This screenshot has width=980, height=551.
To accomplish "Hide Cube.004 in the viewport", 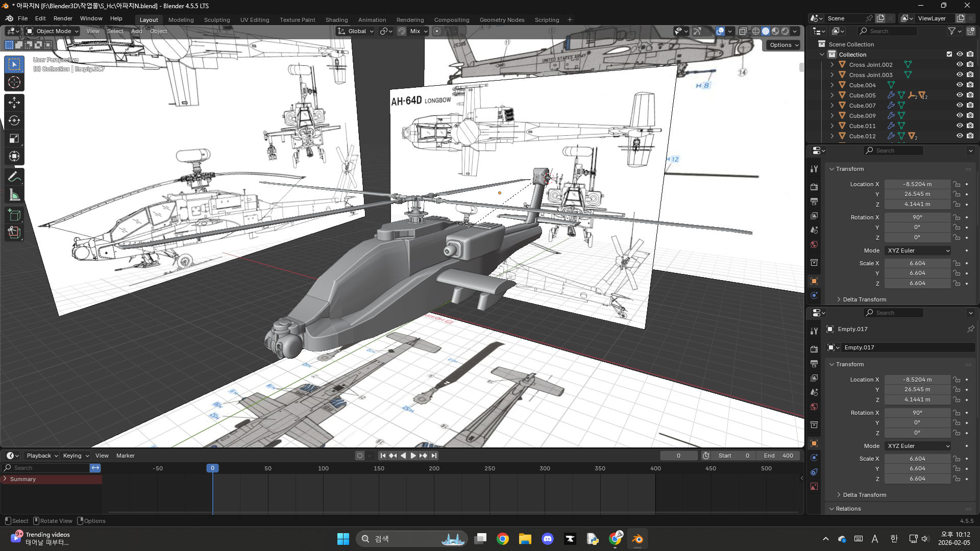I will pyautogui.click(x=960, y=85).
